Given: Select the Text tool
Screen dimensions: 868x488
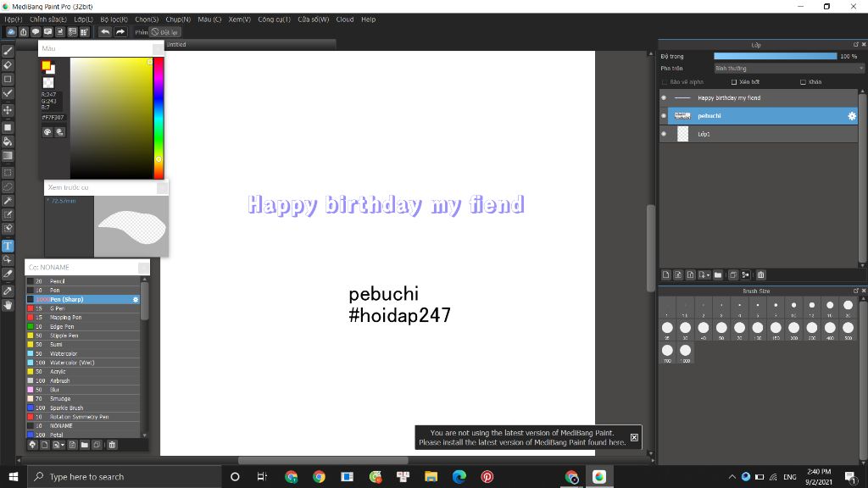Looking at the screenshot, I should 8,246.
